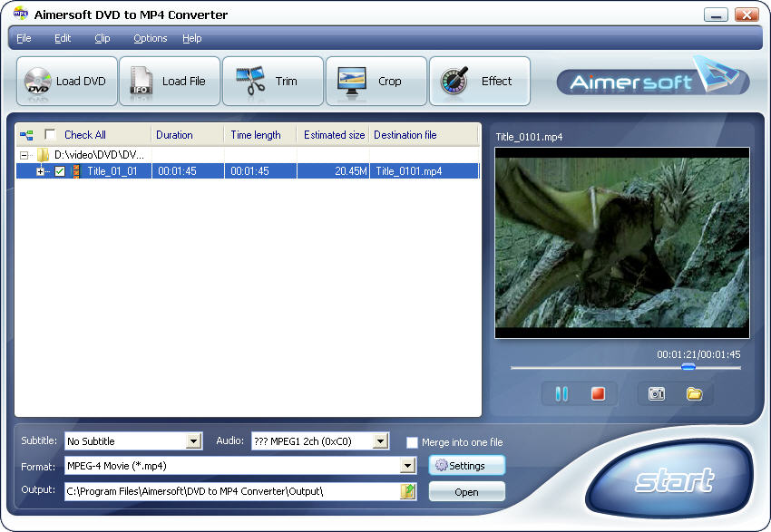The height and width of the screenshot is (532, 771).
Task: Click the film icon of Title_01_01
Action: coord(75,171)
